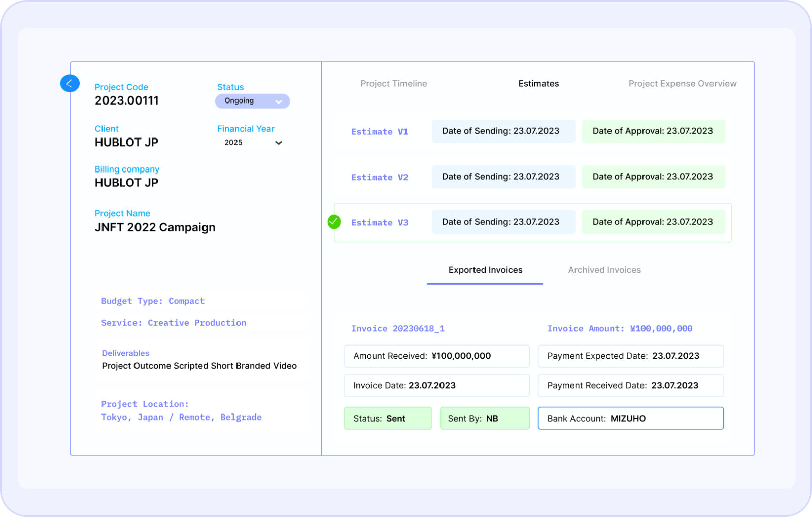Click the Status label above dropdown
The image size is (812, 517).
coord(230,87)
